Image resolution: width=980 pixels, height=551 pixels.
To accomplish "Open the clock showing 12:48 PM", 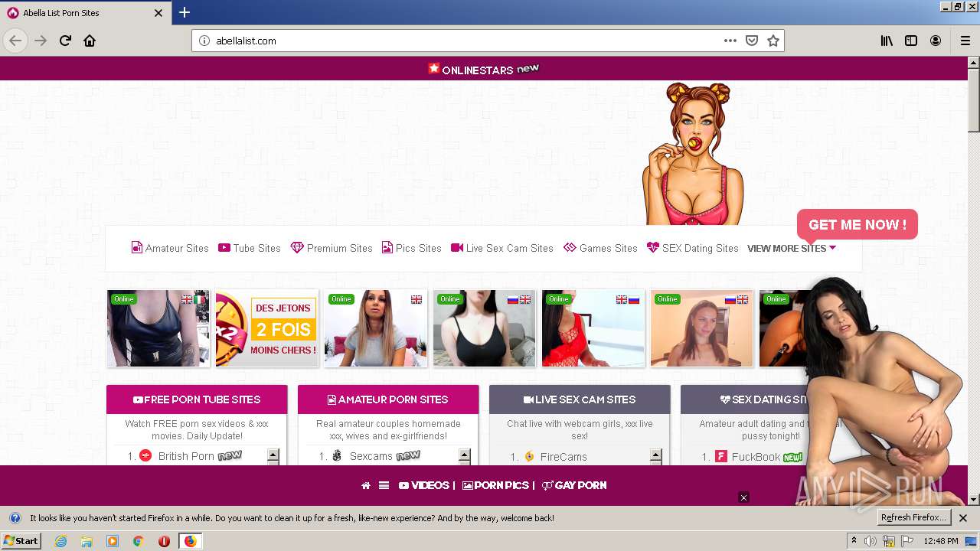I will tap(941, 541).
